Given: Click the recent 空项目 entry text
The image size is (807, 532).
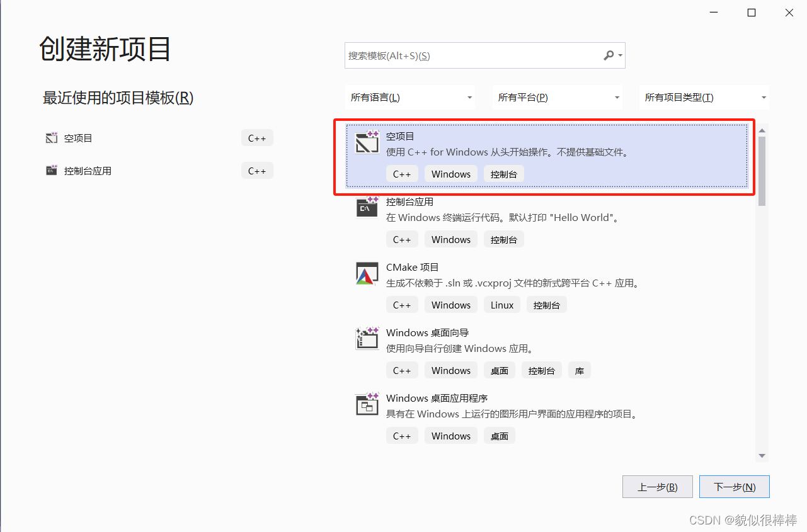Looking at the screenshot, I should 78,138.
